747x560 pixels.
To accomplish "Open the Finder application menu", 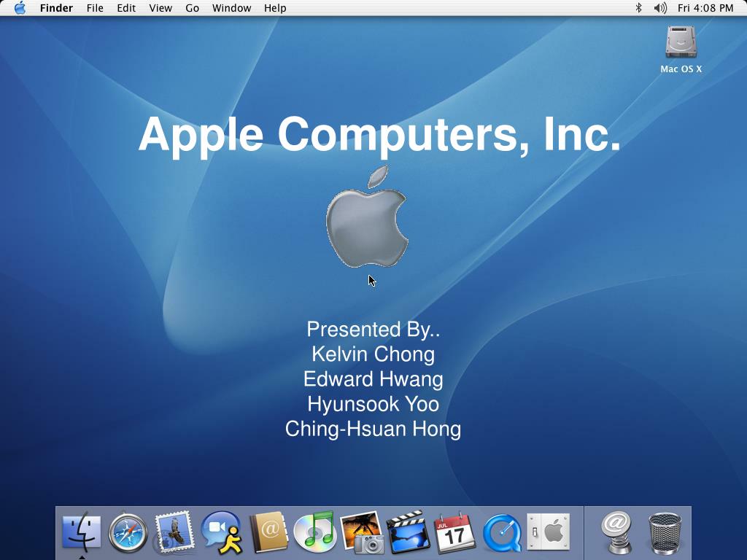I will (x=56, y=8).
